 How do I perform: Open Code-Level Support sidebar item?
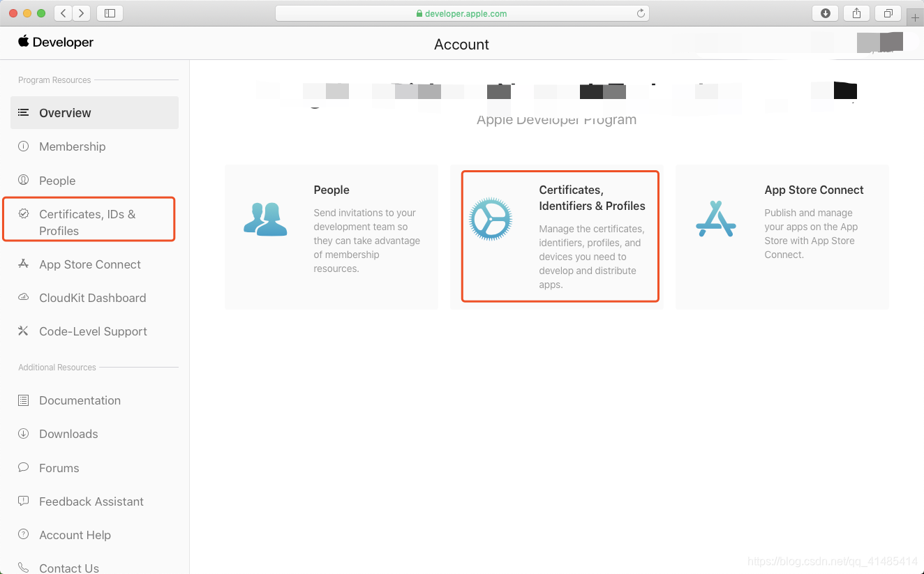pos(94,331)
